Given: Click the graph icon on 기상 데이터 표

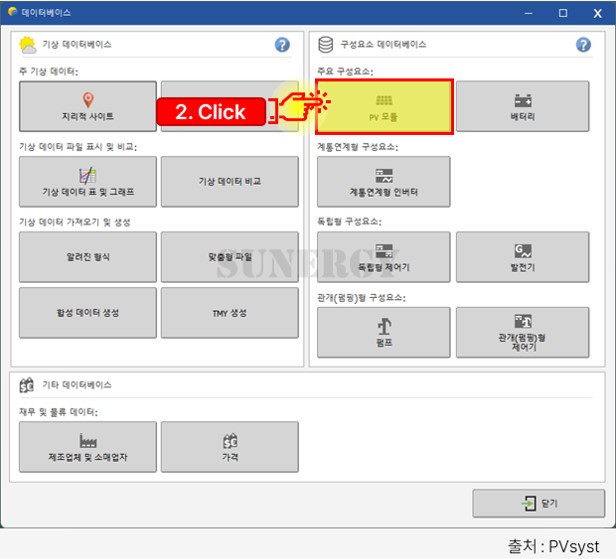Looking at the screenshot, I should [x=88, y=175].
